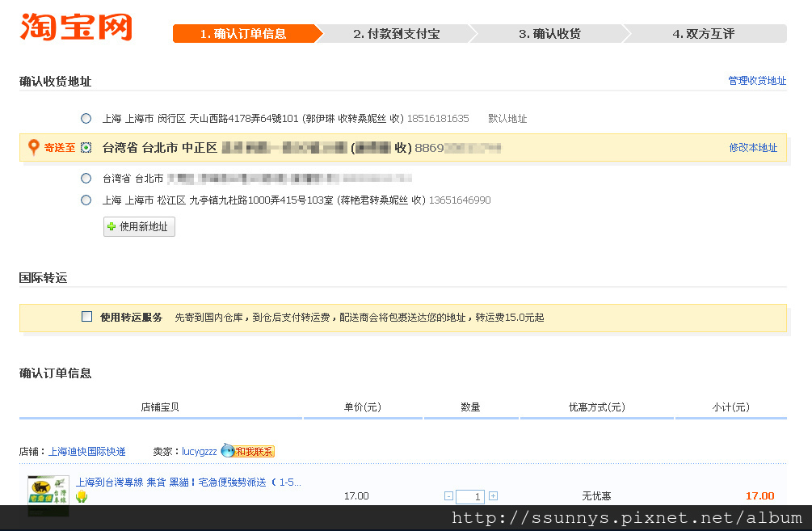Decrease quantity with the minus button
The height and width of the screenshot is (531, 812).
coord(448,496)
